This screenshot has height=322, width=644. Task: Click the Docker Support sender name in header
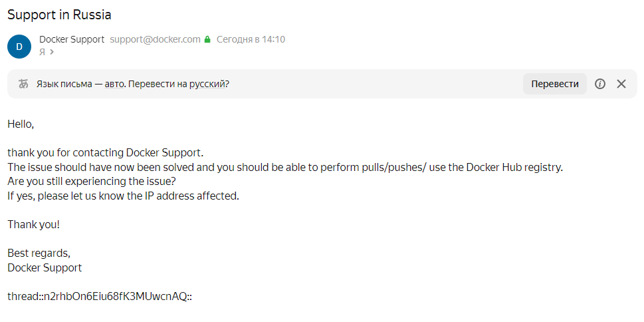click(72, 39)
